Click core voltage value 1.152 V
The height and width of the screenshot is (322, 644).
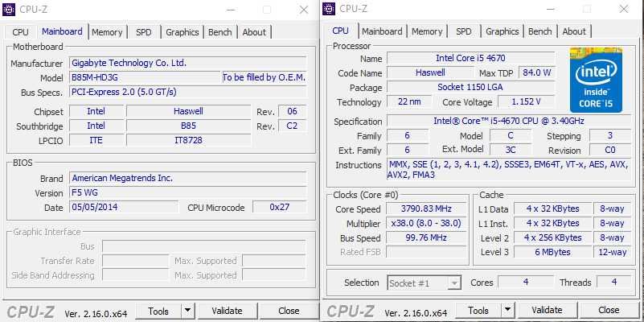click(526, 101)
